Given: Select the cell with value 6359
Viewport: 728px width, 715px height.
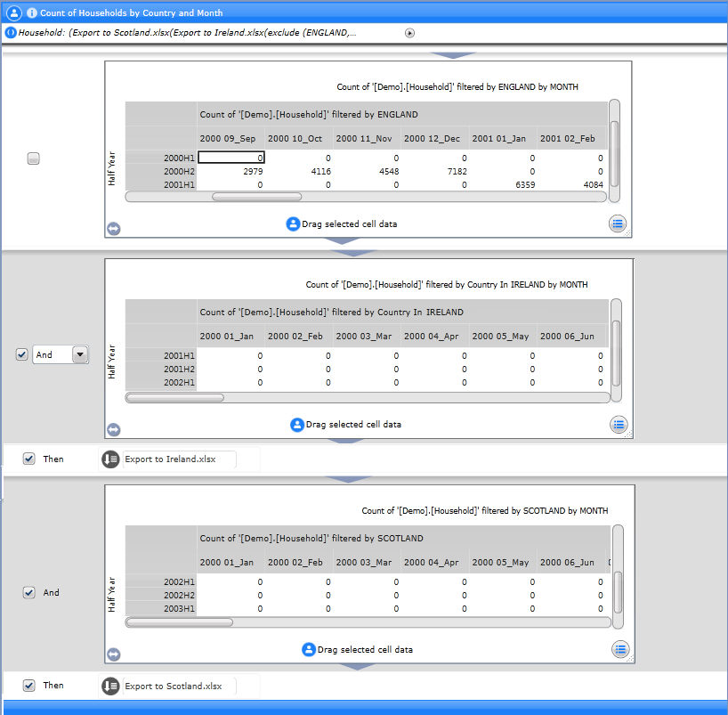Looking at the screenshot, I should (x=504, y=185).
